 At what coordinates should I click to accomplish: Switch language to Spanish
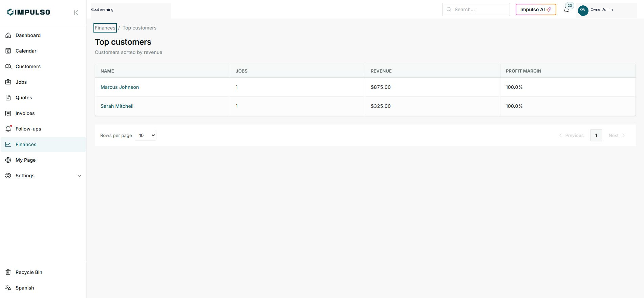coord(43,288)
